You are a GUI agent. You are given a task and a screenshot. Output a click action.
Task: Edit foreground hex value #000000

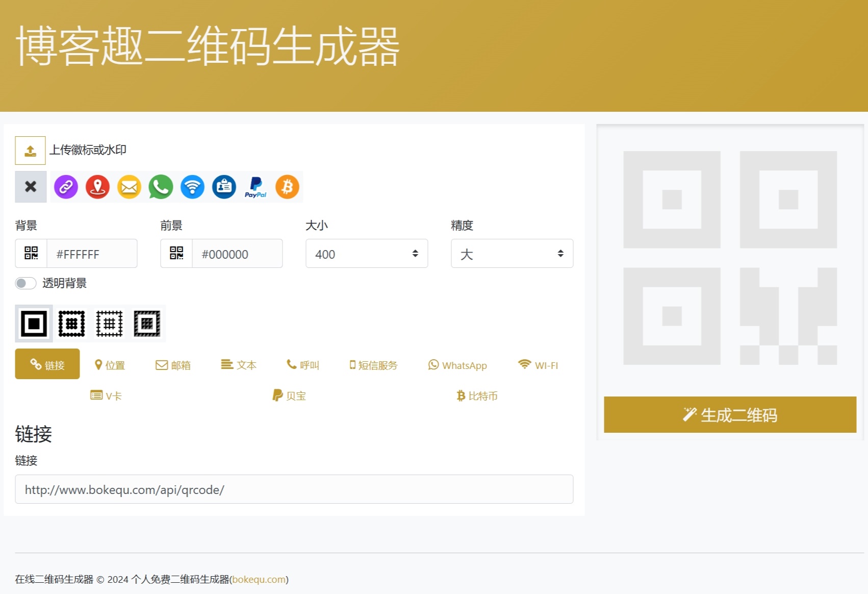coord(237,253)
